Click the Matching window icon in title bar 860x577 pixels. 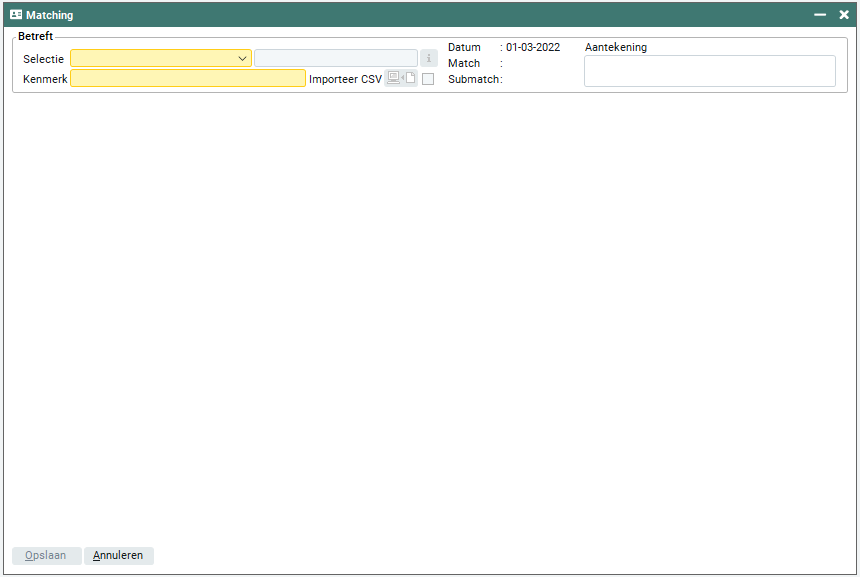point(16,15)
